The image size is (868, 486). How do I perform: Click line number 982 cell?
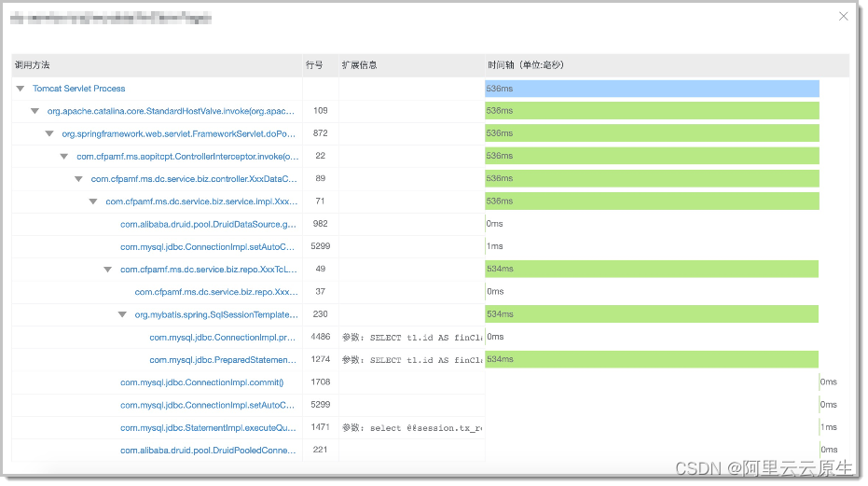click(321, 224)
